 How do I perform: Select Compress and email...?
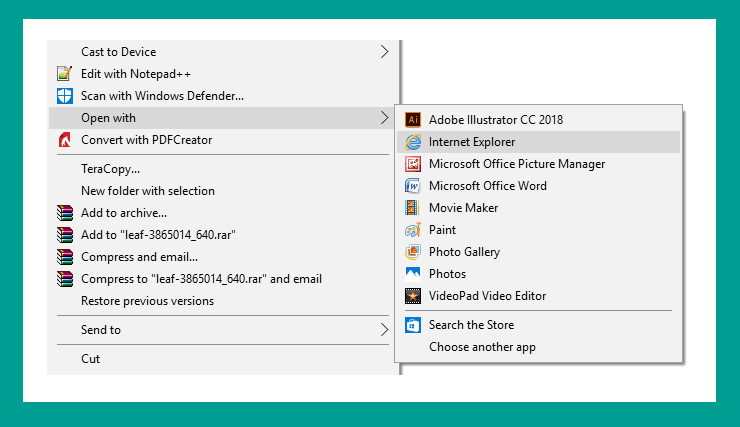(x=224, y=257)
